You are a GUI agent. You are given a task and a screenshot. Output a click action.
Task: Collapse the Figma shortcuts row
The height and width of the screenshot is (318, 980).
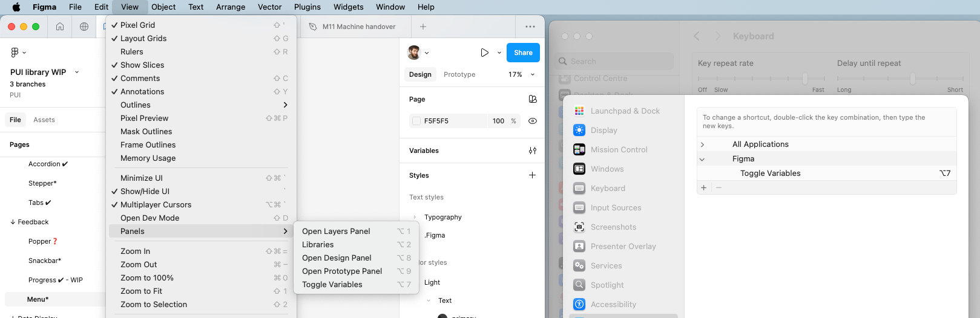pyautogui.click(x=702, y=159)
